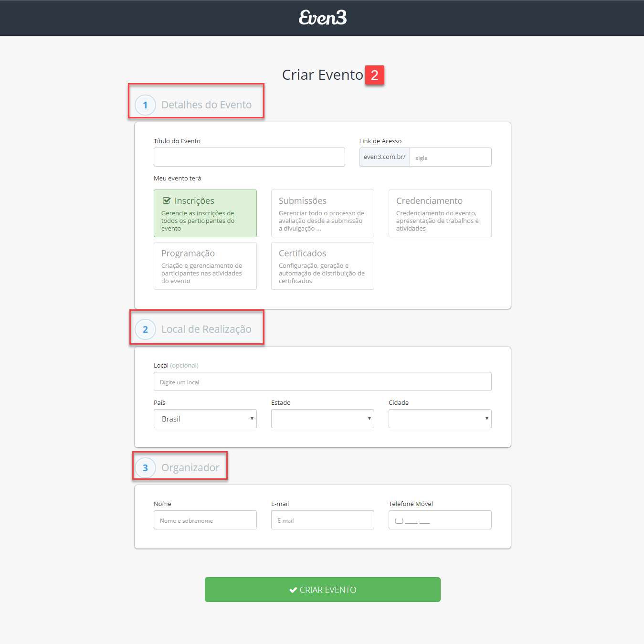644x644 pixels.
Task: Focus the Telefone Móvel field
Action: coord(440,520)
